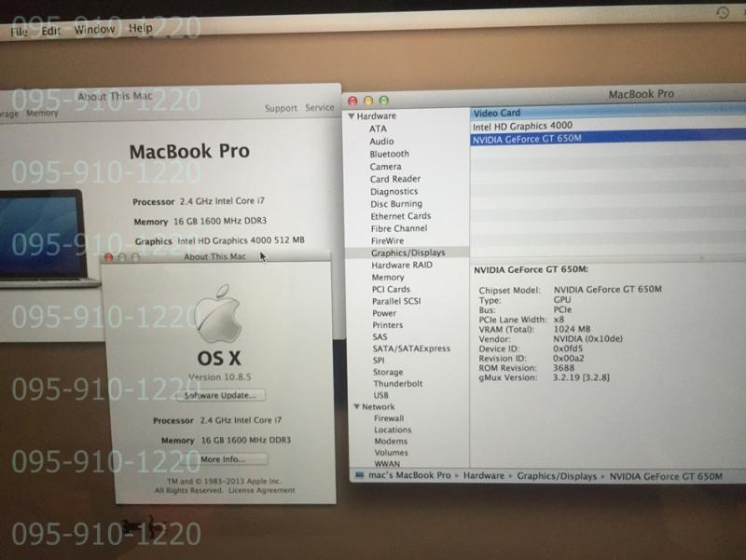Screen dimensions: 746x560
Task: Click the More Info button
Action: [x=223, y=459]
